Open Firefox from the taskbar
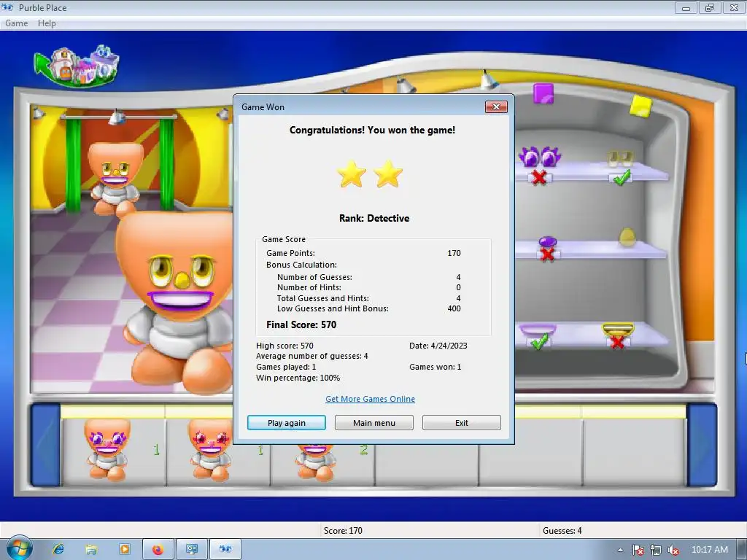This screenshot has width=747, height=560. [x=158, y=549]
